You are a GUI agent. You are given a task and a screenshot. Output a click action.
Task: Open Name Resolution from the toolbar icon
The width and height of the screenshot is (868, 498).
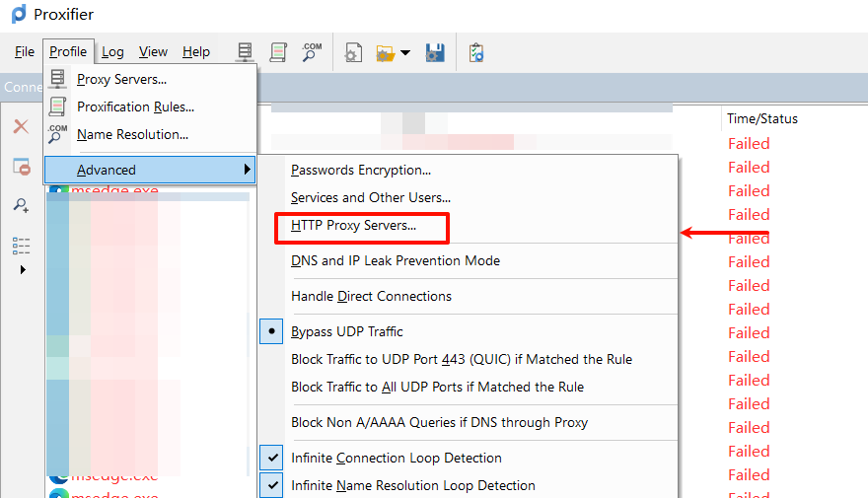click(311, 52)
